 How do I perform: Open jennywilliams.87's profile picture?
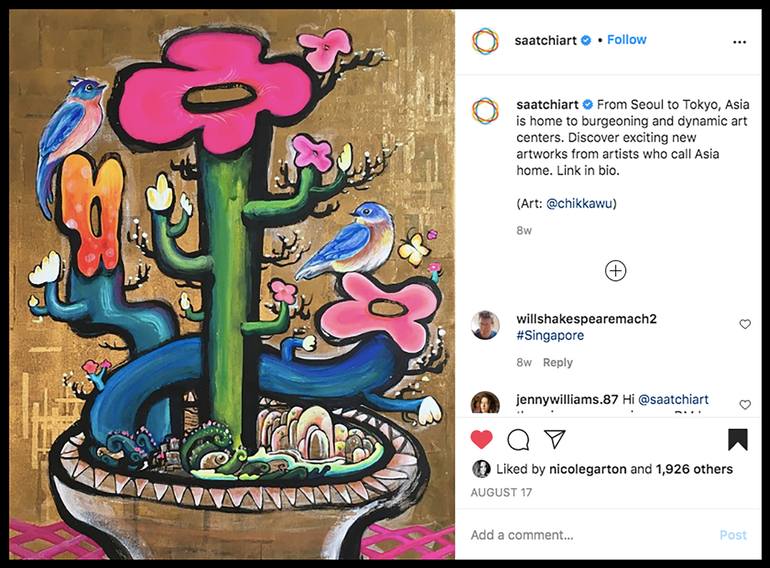[485, 404]
